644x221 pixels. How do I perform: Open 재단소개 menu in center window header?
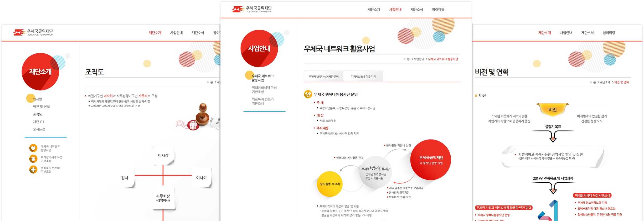pyautogui.click(x=374, y=10)
